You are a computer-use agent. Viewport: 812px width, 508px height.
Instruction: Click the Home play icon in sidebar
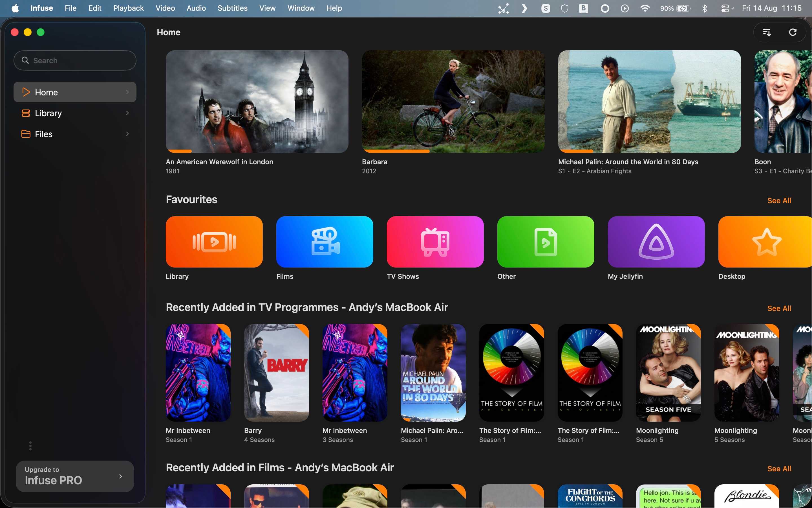pos(26,92)
